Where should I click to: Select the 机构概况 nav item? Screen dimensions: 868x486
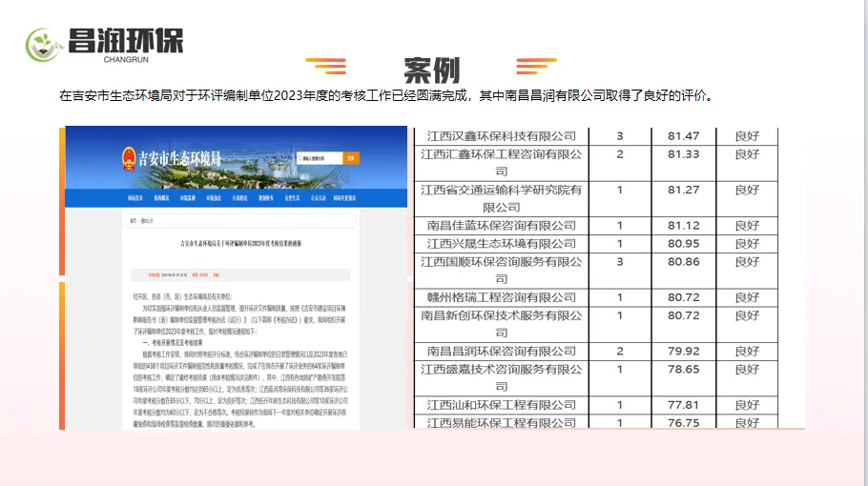pos(161,198)
